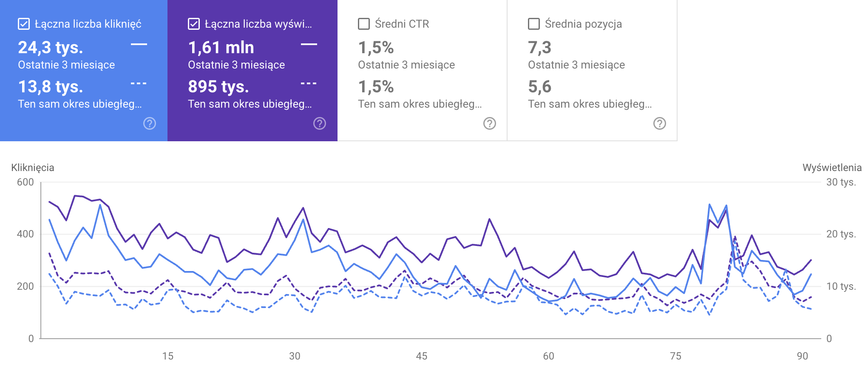The image size is (868, 371).
Task: Enable the Średni CTR checkbox
Action: [364, 24]
